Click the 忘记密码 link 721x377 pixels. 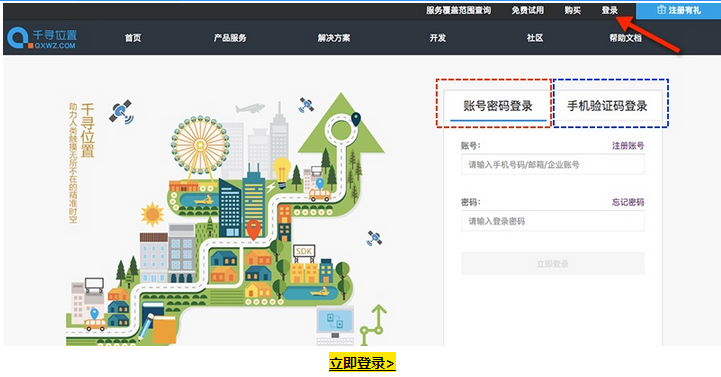628,202
